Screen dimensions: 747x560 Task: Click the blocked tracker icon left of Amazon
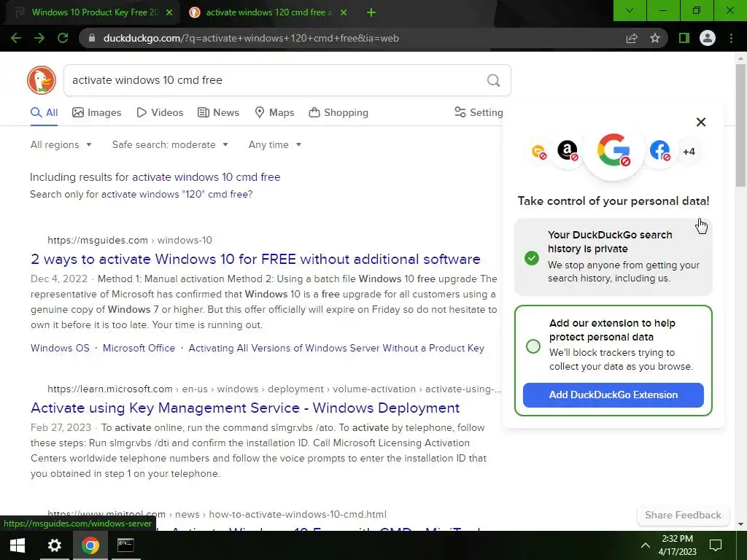(x=539, y=152)
